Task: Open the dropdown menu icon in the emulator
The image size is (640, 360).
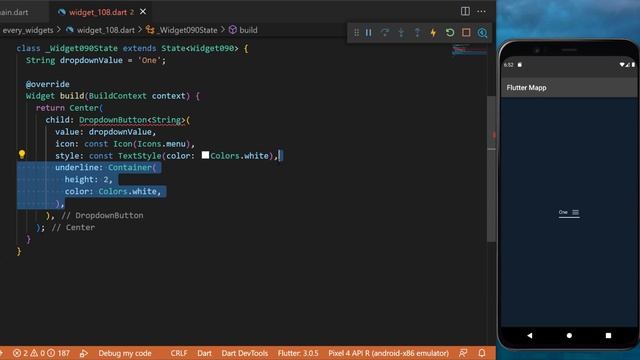Action: 575,212
